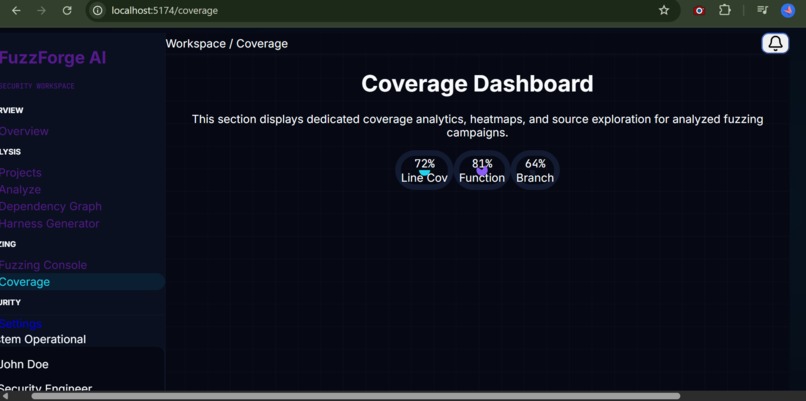806x401 pixels.
Task: Click the 81% Function coverage gauge
Action: point(482,170)
